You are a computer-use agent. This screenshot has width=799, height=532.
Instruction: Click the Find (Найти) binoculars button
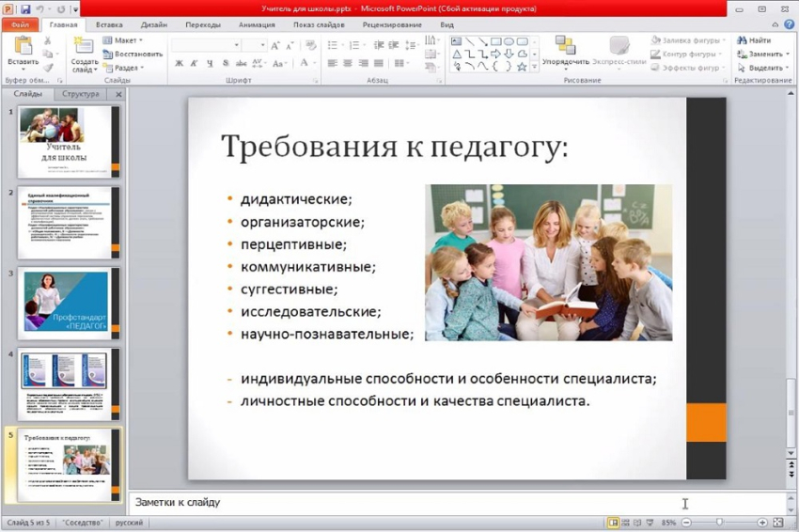[x=754, y=40]
